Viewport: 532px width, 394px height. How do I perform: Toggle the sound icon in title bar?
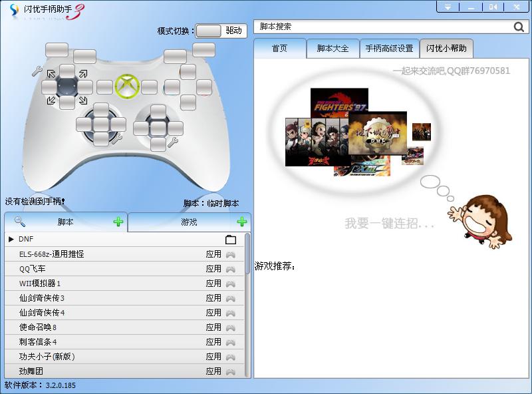493,7
